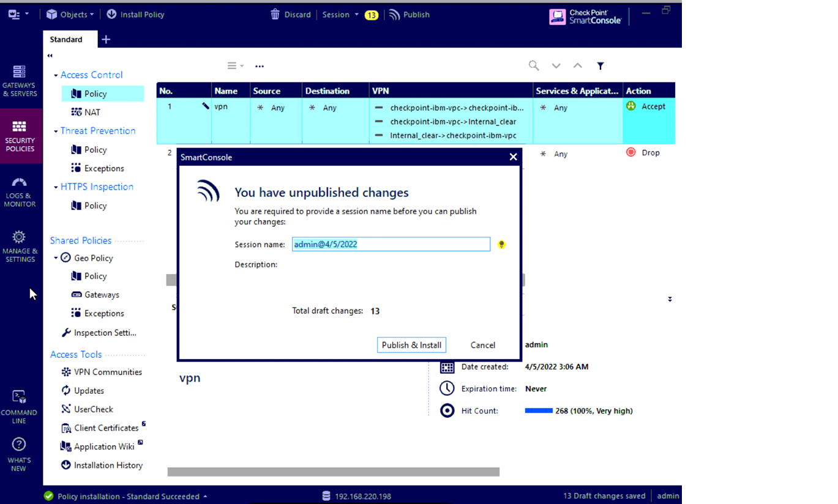Select the Standard policy tab
The width and height of the screenshot is (838, 504).
click(66, 39)
